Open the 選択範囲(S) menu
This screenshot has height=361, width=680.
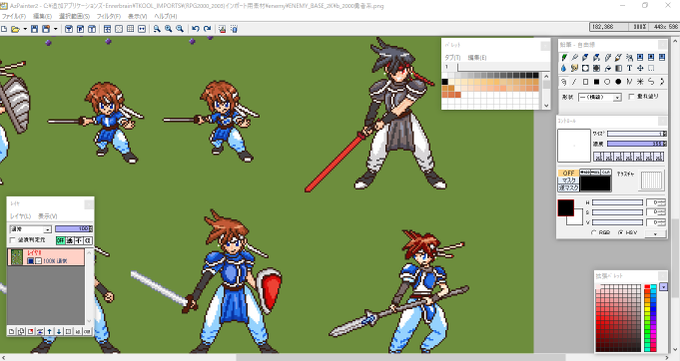tap(74, 16)
